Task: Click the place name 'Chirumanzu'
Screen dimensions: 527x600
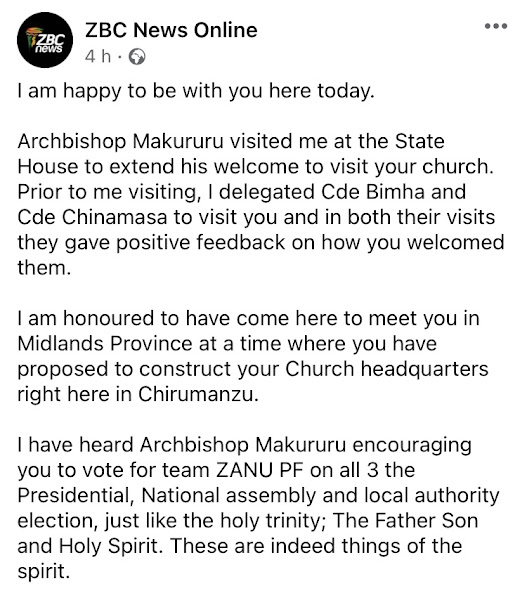Action: click(x=196, y=394)
